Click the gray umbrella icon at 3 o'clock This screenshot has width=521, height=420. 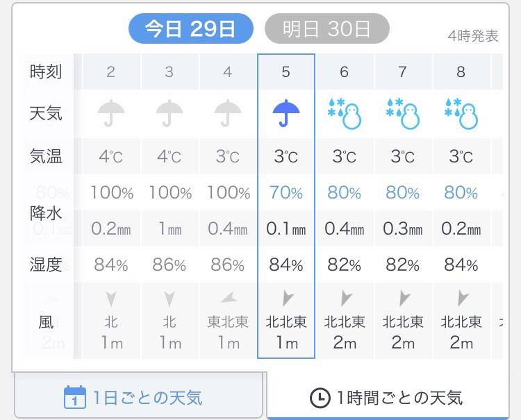pos(169,113)
